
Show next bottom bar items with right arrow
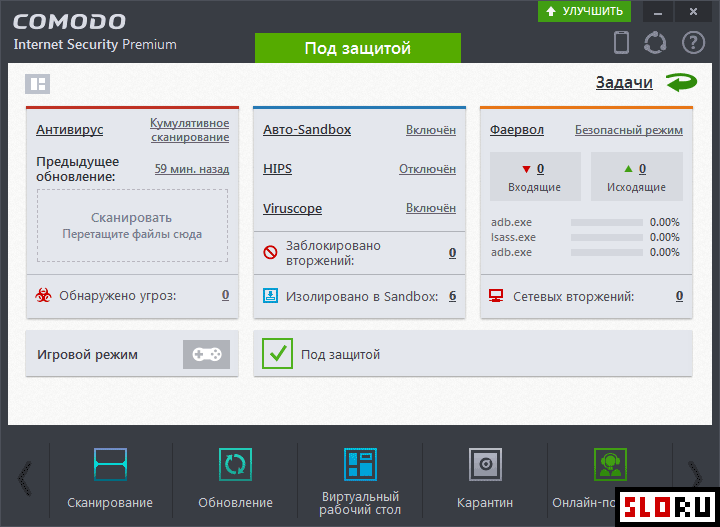[x=695, y=475]
